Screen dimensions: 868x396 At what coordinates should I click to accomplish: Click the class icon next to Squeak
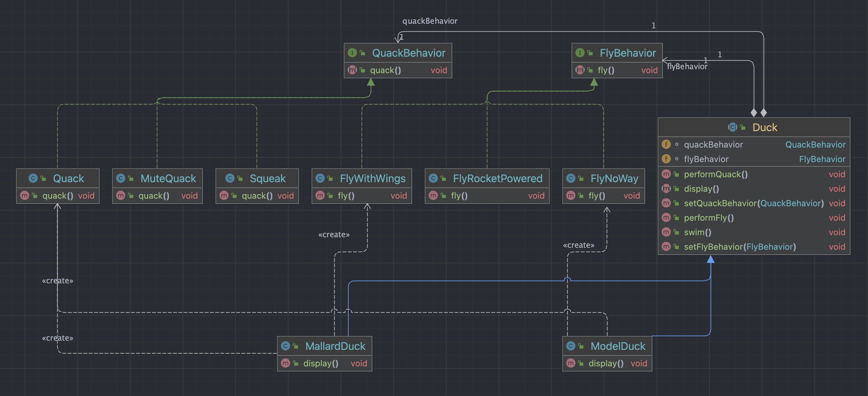pos(230,178)
